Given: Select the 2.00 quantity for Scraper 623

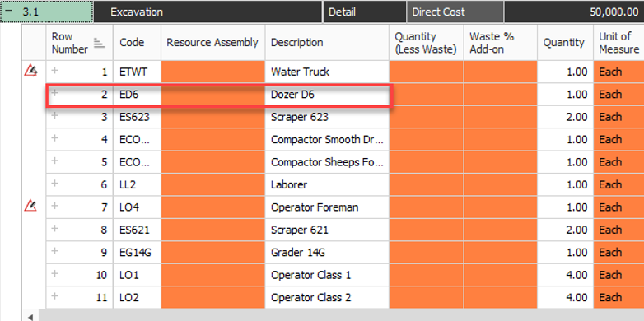Looking at the screenshot, I should click(565, 117).
